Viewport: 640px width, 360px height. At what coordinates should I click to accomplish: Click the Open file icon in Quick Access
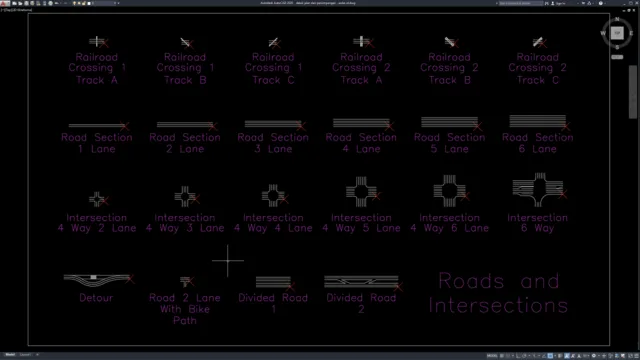[x=20, y=3]
